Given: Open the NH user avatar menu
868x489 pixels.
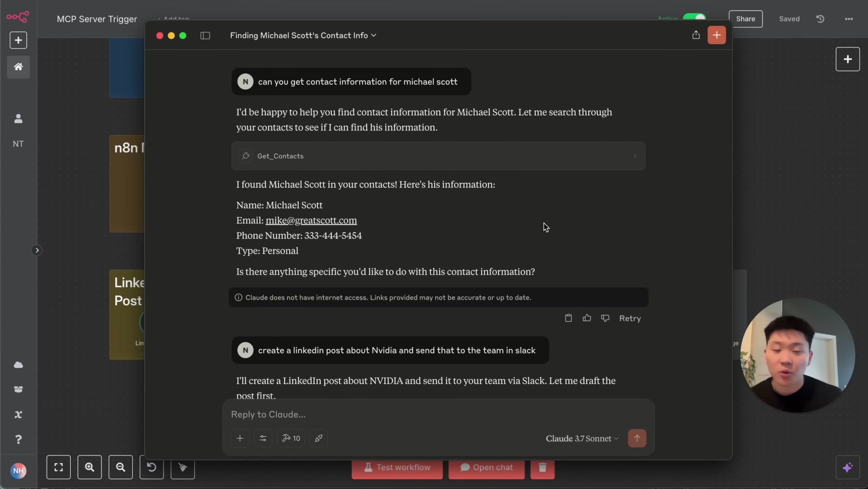Looking at the screenshot, I should [x=18, y=471].
